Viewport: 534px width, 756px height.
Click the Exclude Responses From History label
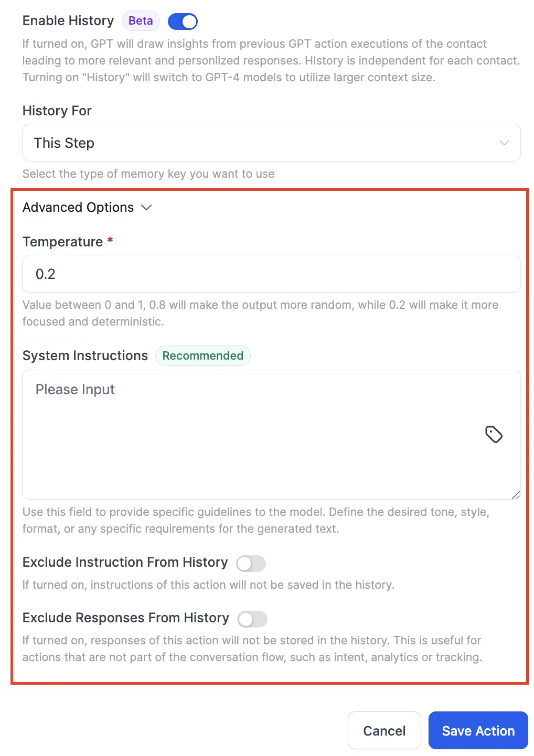(x=126, y=618)
